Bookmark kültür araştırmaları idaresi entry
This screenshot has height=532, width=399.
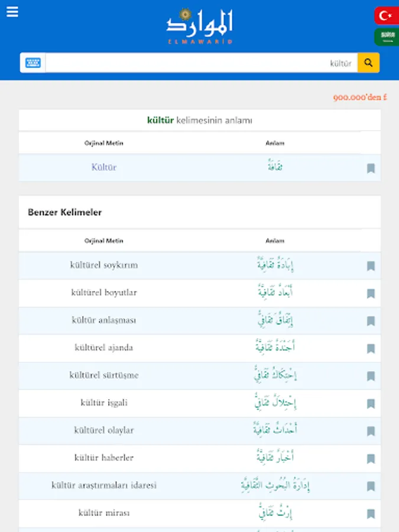tap(371, 486)
